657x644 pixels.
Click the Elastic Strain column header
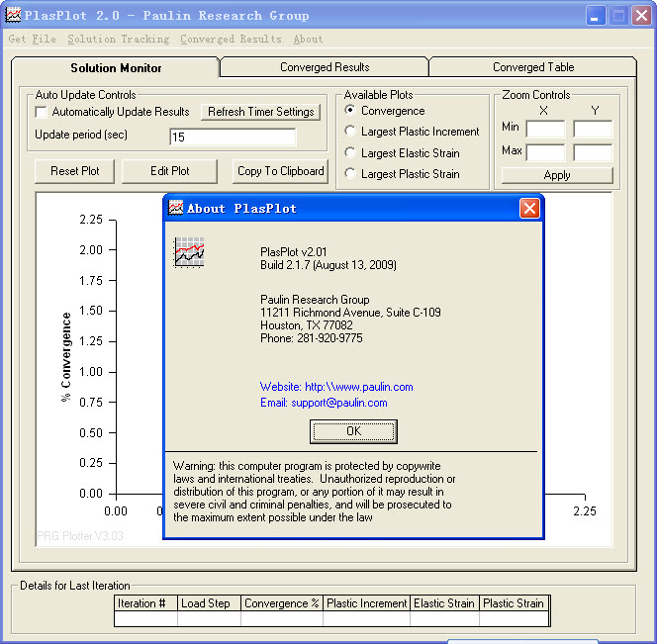click(444, 602)
